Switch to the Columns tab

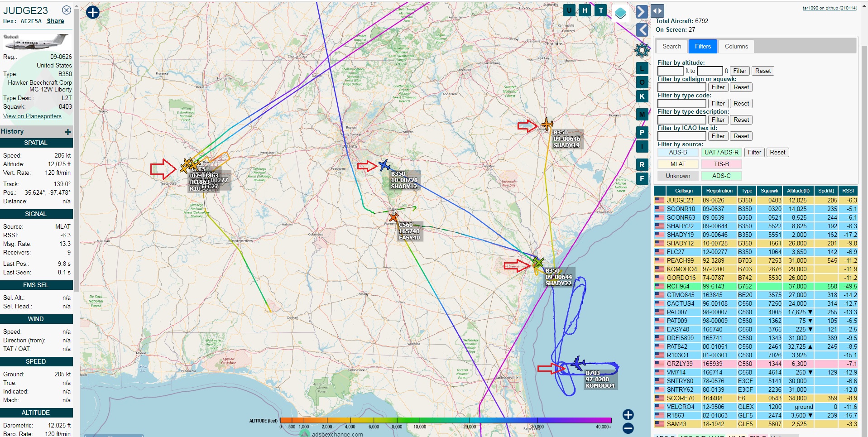point(736,46)
